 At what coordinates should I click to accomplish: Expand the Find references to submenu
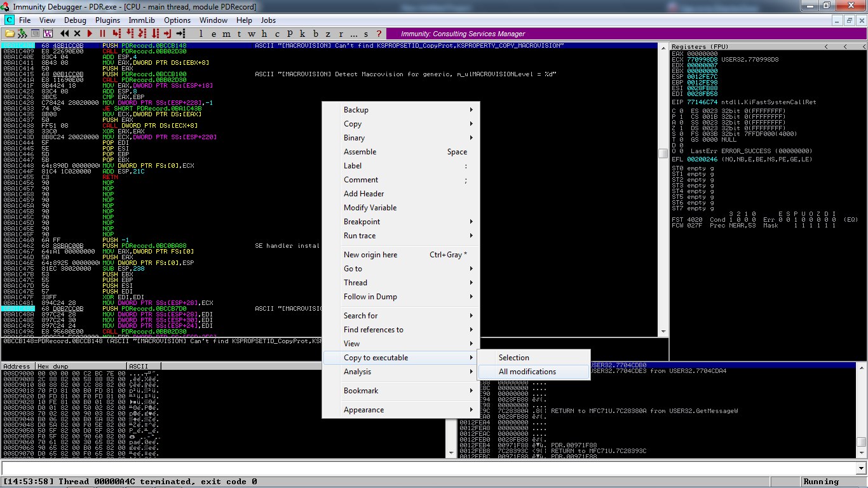[x=401, y=330]
